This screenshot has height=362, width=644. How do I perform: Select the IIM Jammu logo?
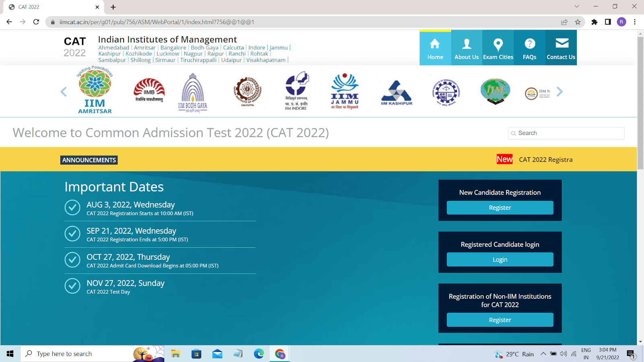(345, 92)
